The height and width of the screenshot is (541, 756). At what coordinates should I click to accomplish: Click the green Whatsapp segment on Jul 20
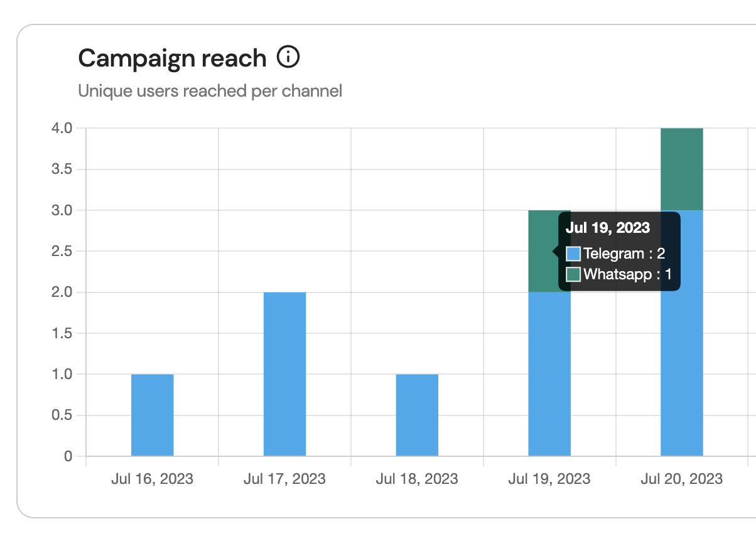point(681,168)
